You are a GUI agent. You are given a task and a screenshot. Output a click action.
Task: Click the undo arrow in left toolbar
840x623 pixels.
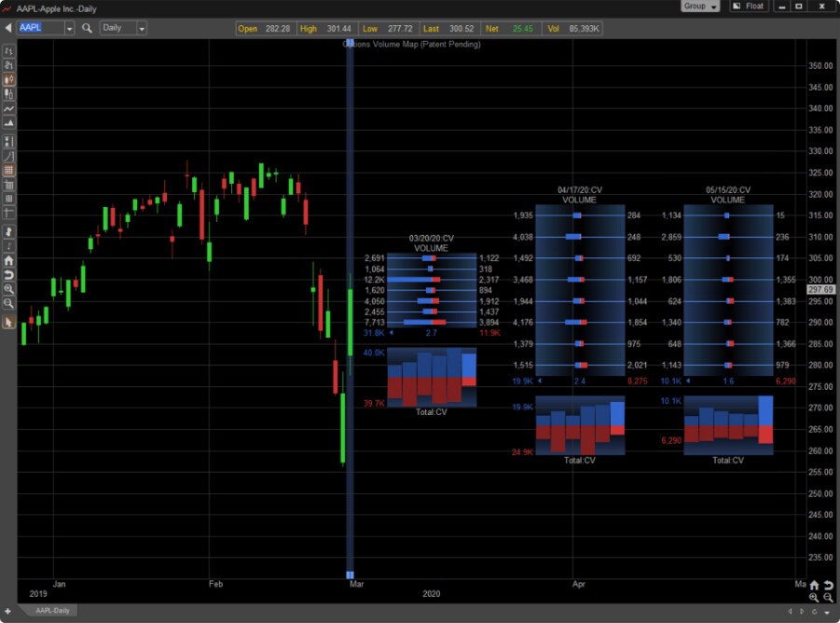coord(9,275)
